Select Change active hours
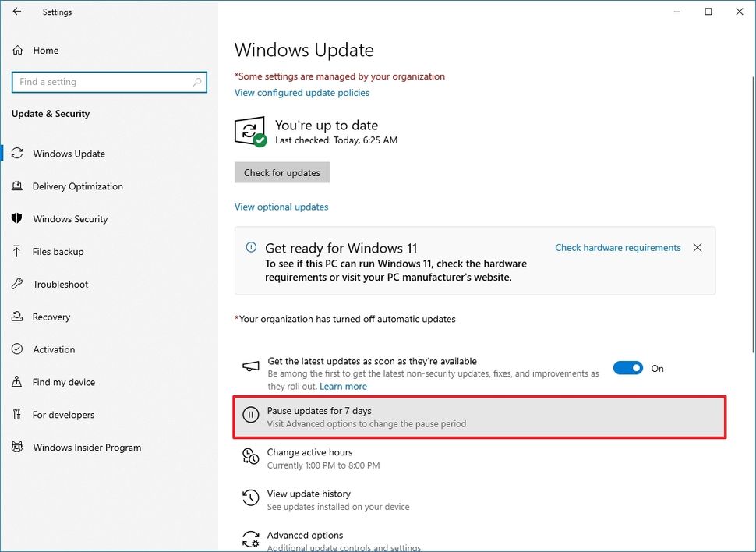This screenshot has height=552, width=756. tap(309, 451)
